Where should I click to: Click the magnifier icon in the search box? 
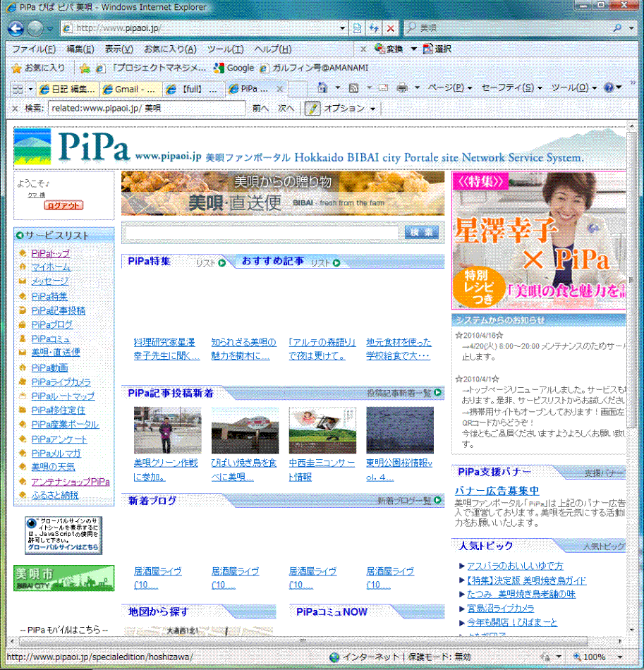click(617, 28)
